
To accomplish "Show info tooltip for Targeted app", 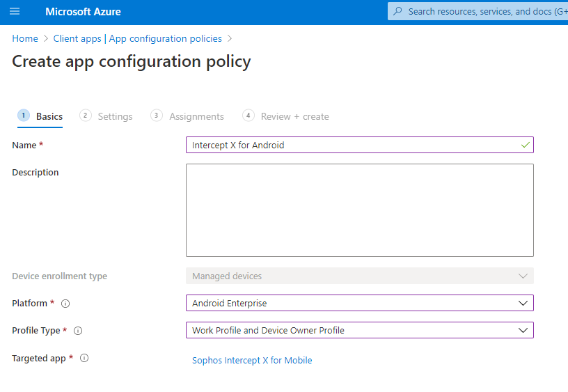I will 84,359.
